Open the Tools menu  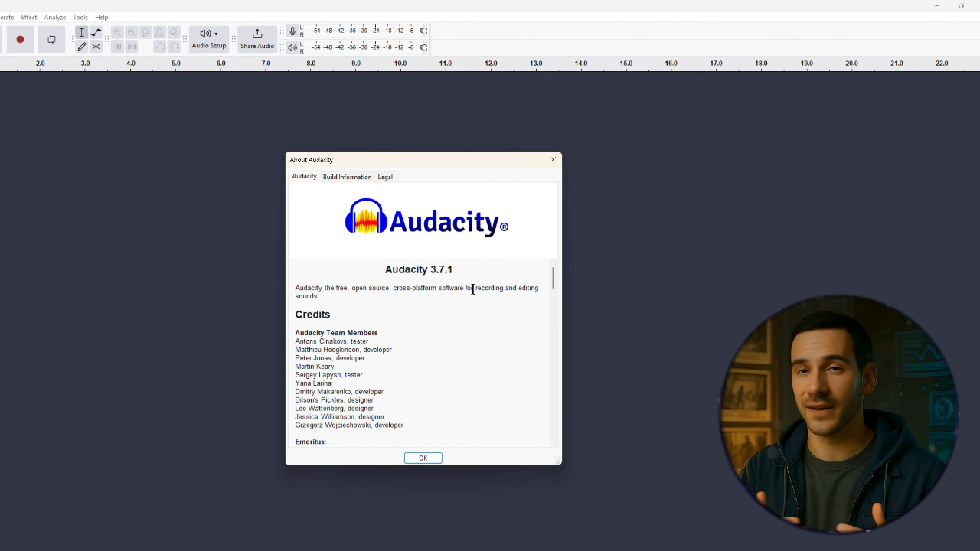[x=80, y=17]
